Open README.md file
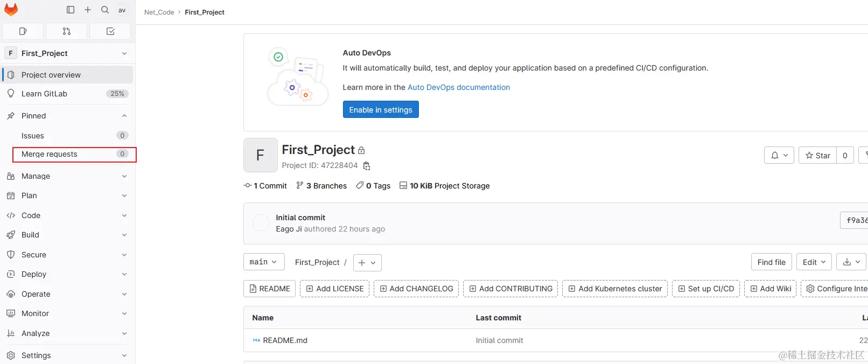The width and height of the screenshot is (868, 364). pyautogui.click(x=285, y=340)
